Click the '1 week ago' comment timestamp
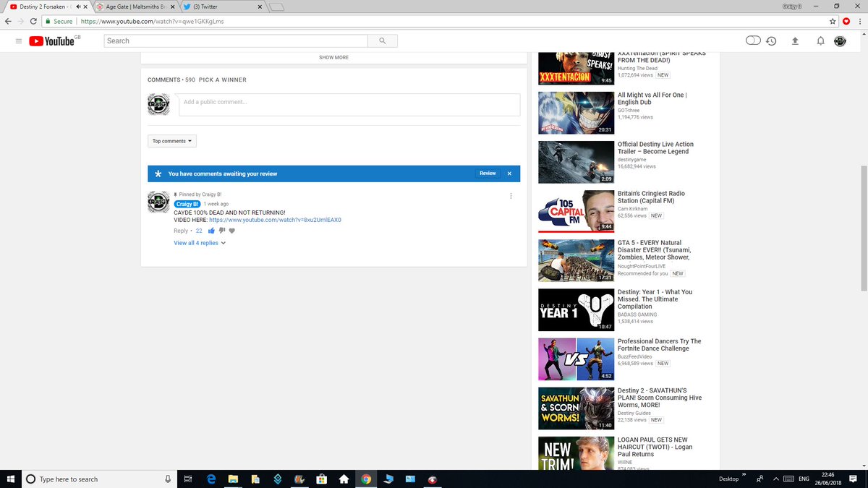This screenshot has height=488, width=868. coord(216,205)
